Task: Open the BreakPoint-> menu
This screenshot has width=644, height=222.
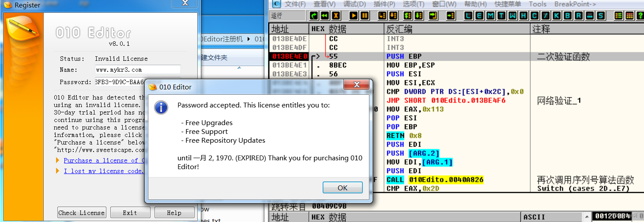Action: pos(575,4)
